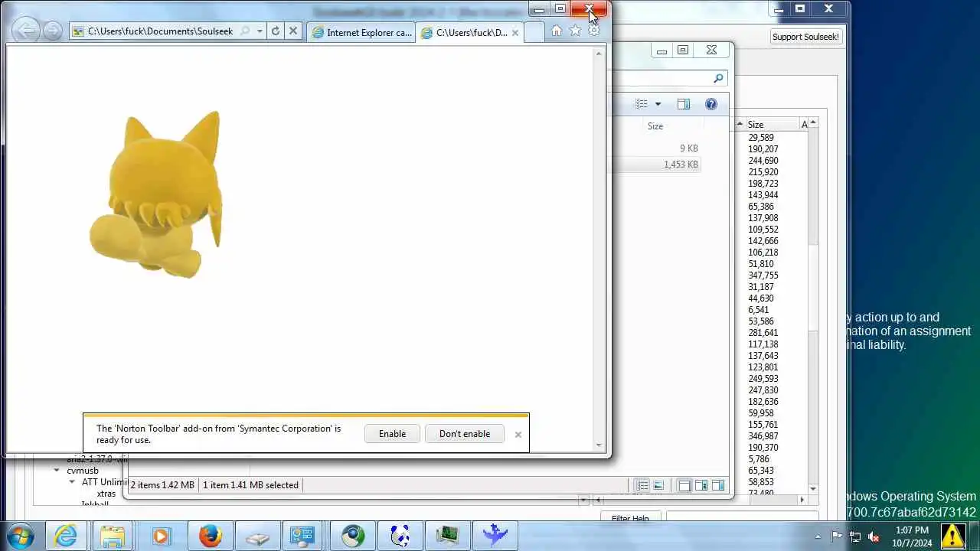Click the IE address bar path text

click(x=160, y=31)
